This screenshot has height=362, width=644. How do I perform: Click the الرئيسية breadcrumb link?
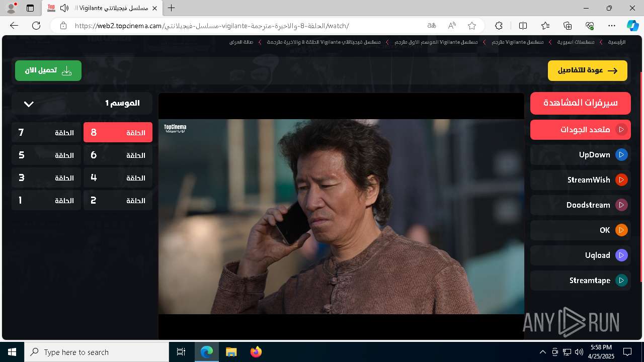pos(617,42)
